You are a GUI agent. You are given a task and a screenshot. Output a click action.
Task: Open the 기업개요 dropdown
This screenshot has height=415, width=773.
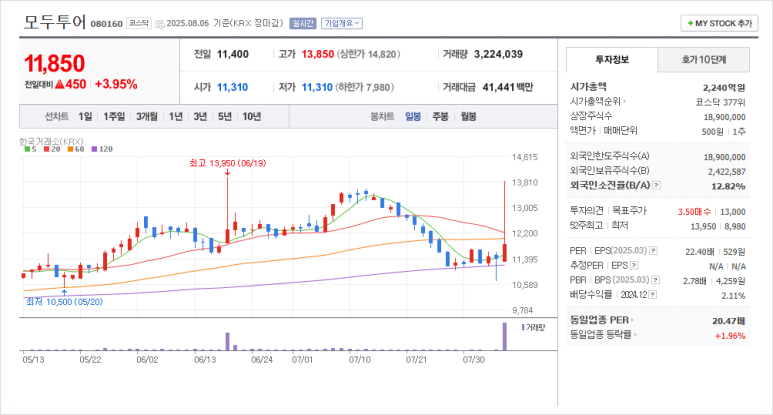pyautogui.click(x=342, y=23)
